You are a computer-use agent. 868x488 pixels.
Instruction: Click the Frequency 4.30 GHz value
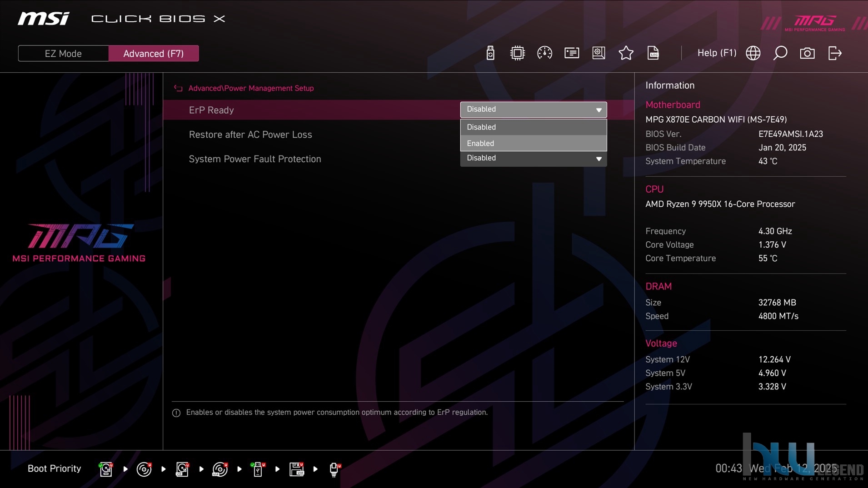click(x=775, y=231)
